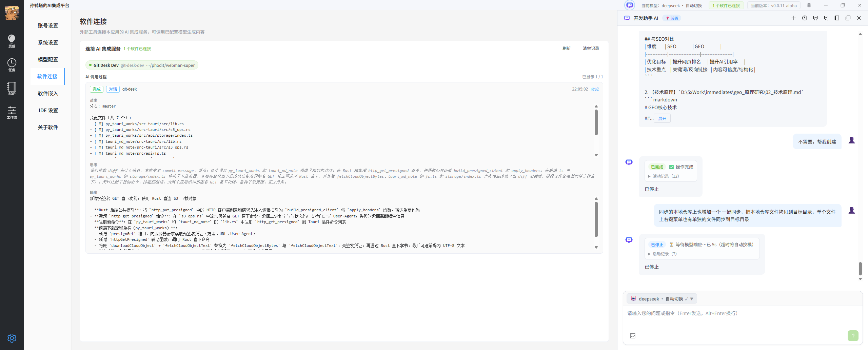Click the output section scrollbar thumb
This screenshot has height=350, width=868.
click(x=596, y=219)
